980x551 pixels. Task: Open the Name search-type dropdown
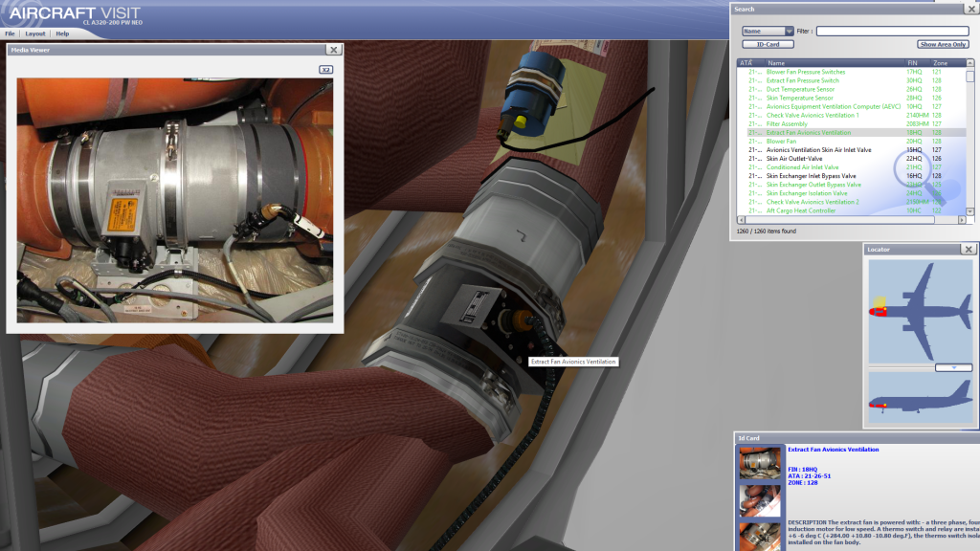coord(768,32)
